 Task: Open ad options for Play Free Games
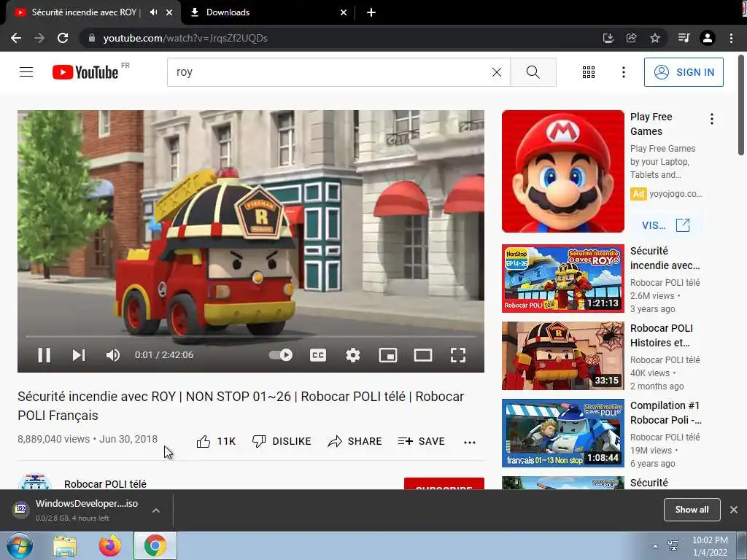click(712, 119)
